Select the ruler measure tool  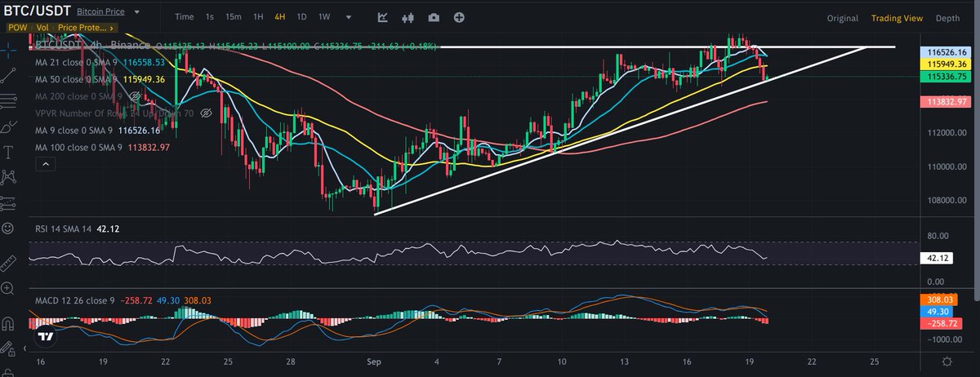pos(7,263)
